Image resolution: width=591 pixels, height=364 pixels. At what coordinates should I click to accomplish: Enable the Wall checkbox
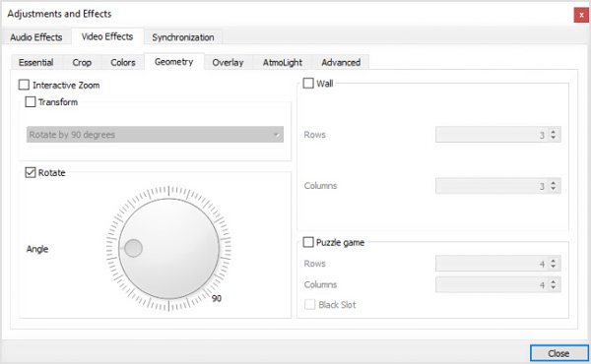[308, 83]
